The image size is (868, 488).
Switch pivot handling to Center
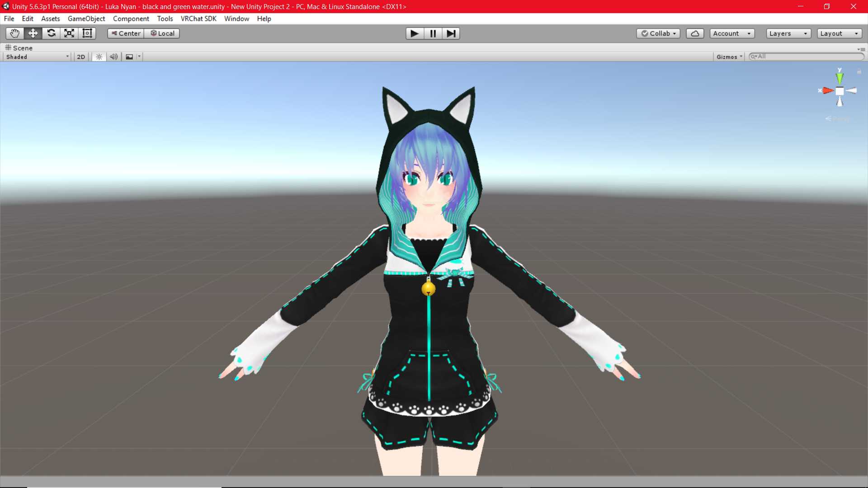[125, 33]
